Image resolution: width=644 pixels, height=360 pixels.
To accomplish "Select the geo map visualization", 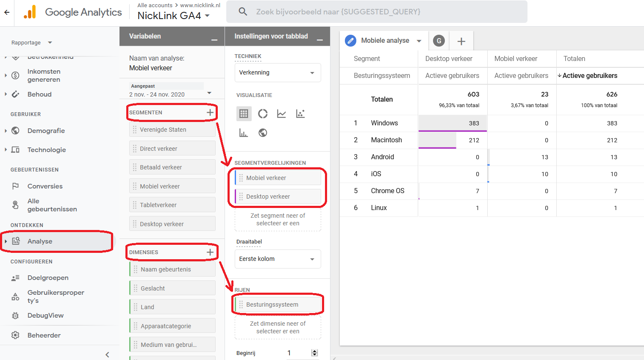I will 263,133.
